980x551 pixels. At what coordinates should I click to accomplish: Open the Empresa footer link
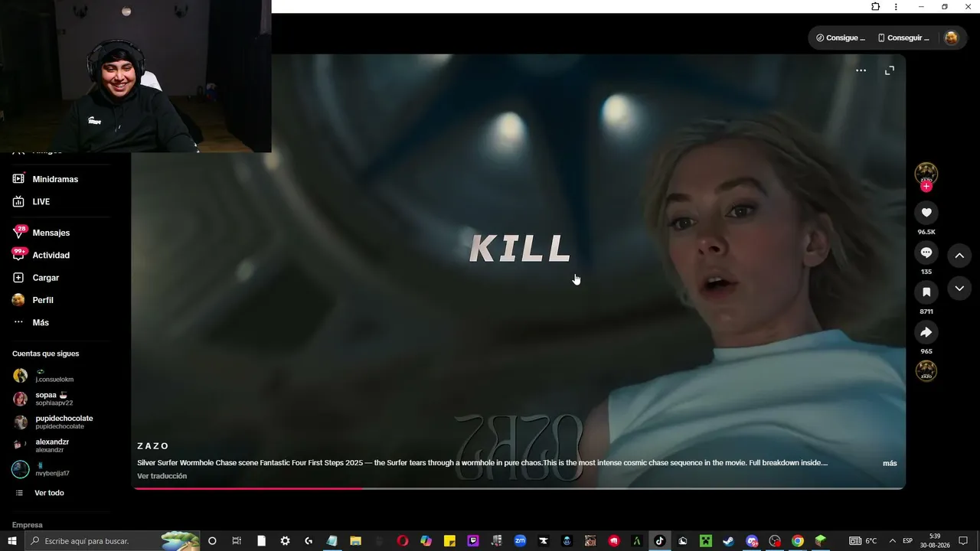(x=28, y=525)
